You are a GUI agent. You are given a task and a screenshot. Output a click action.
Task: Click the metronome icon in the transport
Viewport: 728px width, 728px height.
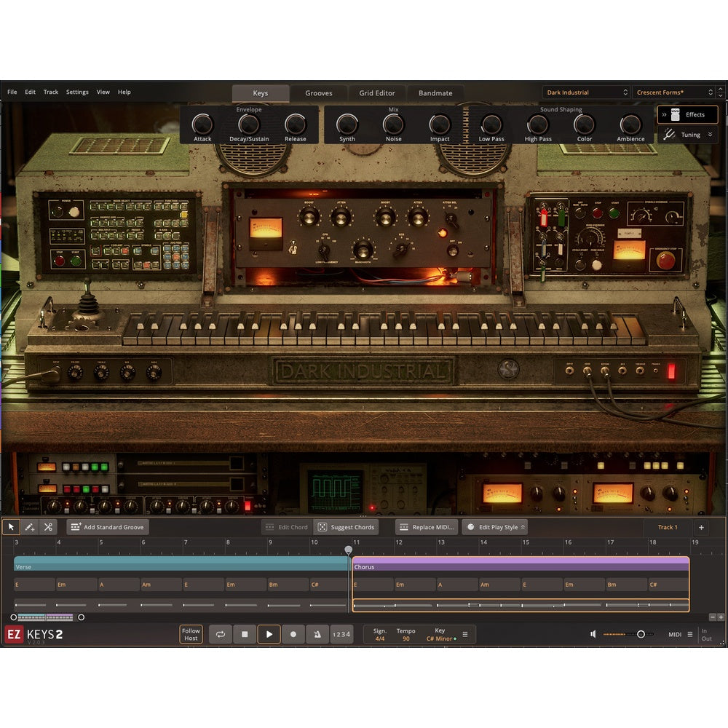(x=317, y=634)
